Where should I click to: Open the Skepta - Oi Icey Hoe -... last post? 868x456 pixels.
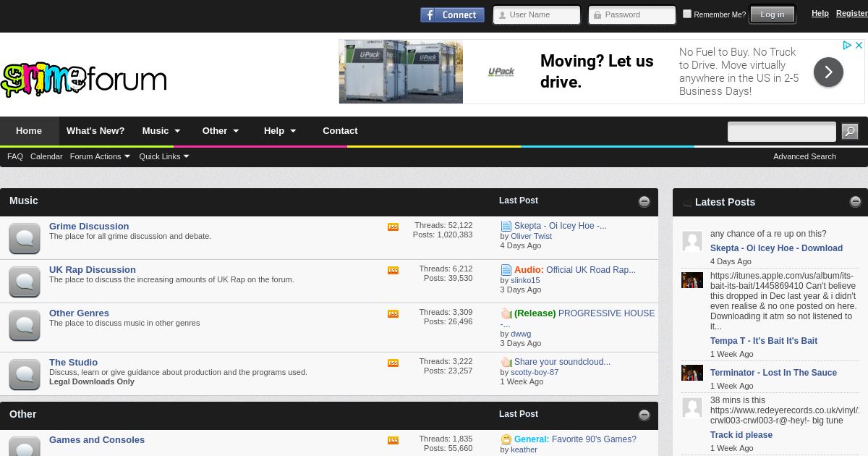pyautogui.click(x=561, y=226)
